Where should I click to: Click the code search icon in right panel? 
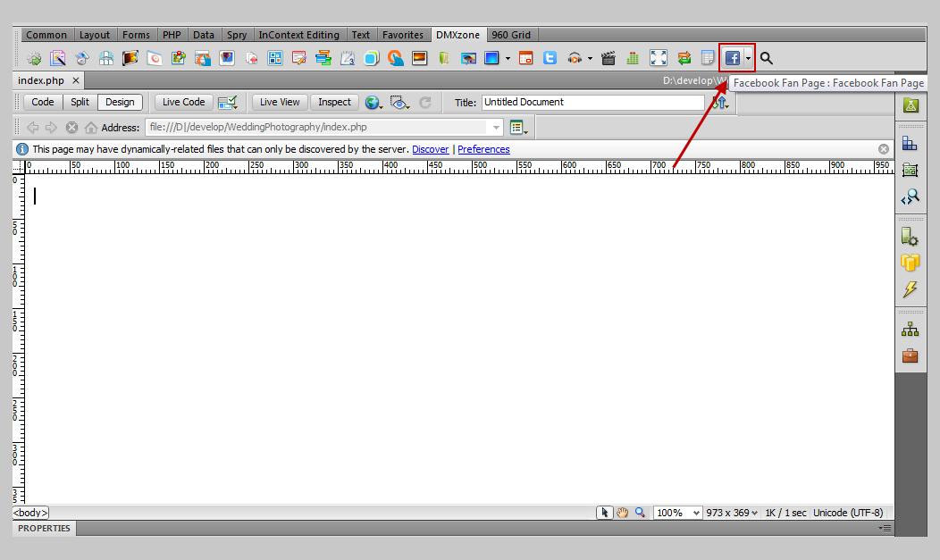click(x=910, y=196)
